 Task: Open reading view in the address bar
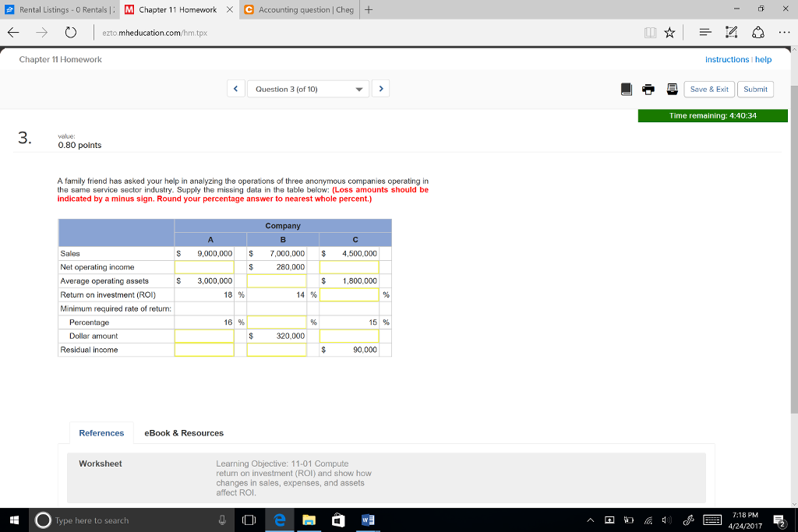point(650,33)
